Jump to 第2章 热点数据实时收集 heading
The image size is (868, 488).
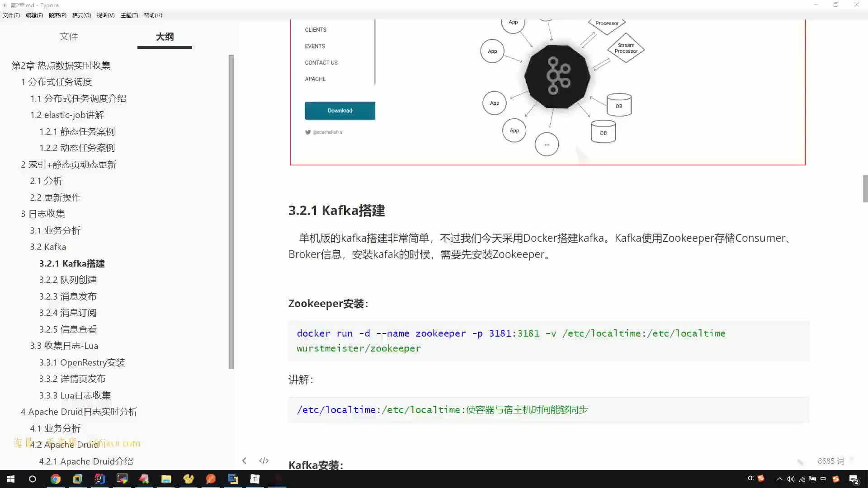click(x=61, y=66)
